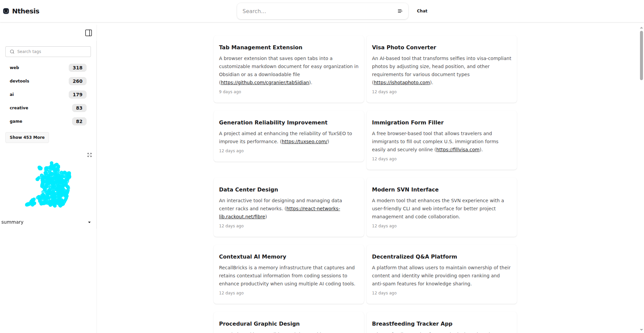Expand the scatter plot to fullscreen

(x=90, y=155)
